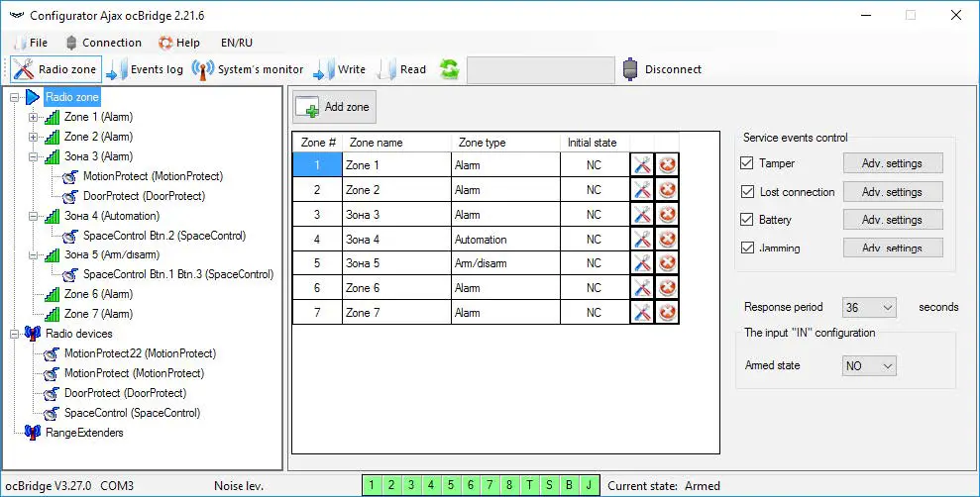Select SpaceControl Btn.2 (SpaceControl) in tree
This screenshot has height=497, width=980.
164,236
